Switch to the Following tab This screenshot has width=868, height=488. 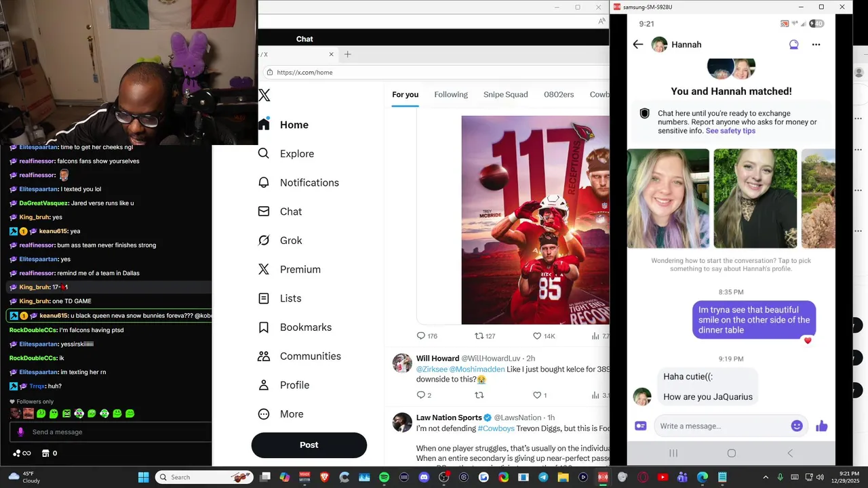(451, 94)
